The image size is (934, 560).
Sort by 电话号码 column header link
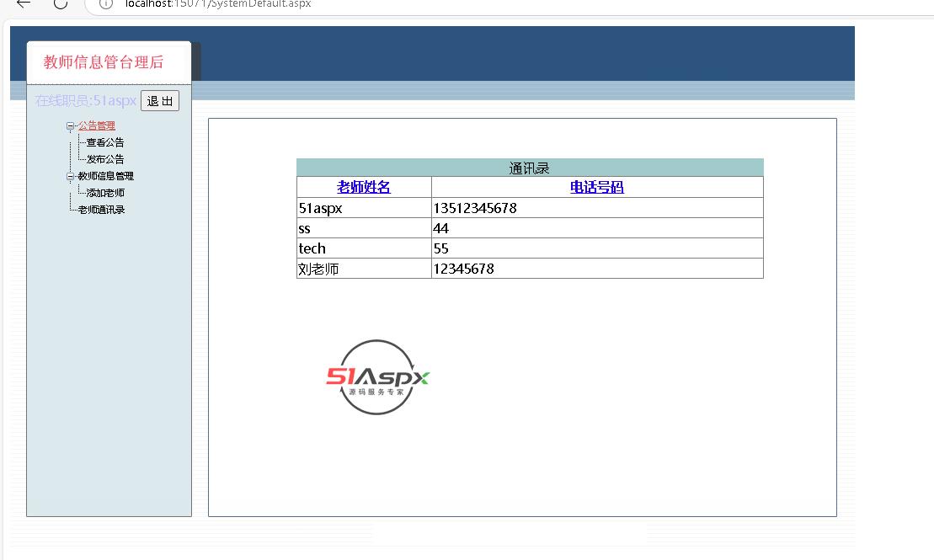(x=597, y=187)
